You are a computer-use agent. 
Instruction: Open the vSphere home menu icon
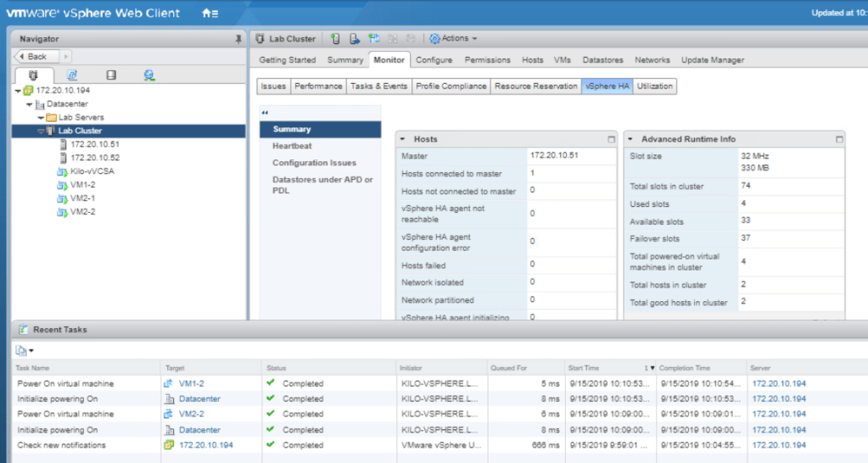(x=210, y=14)
